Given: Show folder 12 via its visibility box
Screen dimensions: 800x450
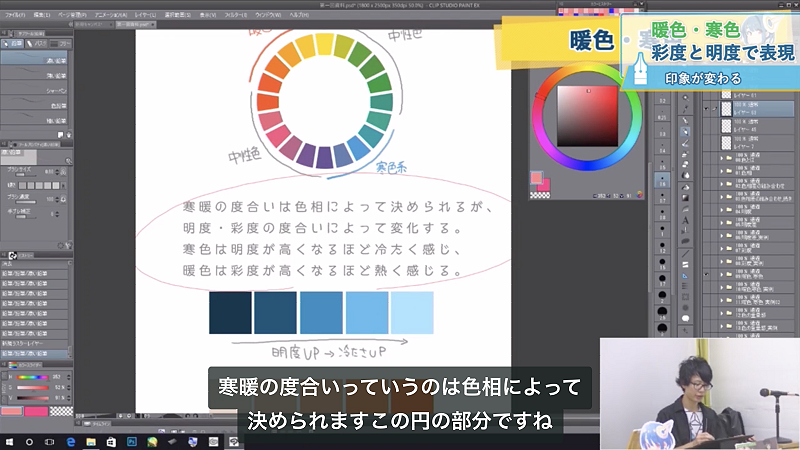Looking at the screenshot, I should (x=706, y=313).
